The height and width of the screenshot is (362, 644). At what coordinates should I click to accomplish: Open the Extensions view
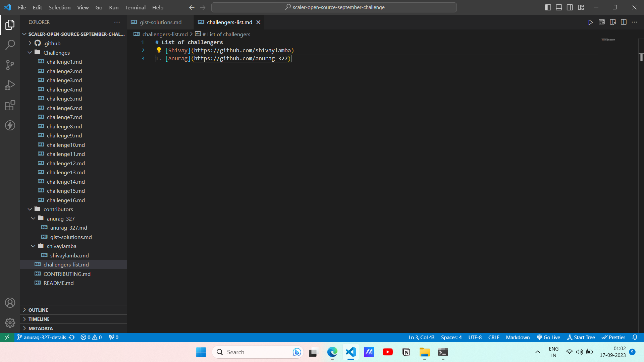[x=10, y=105]
